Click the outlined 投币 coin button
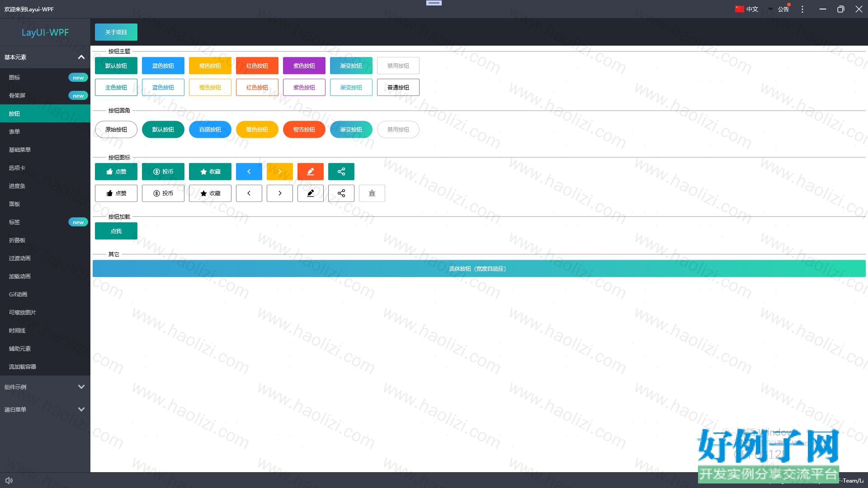Screen dimensions: 868x488 coord(163,193)
